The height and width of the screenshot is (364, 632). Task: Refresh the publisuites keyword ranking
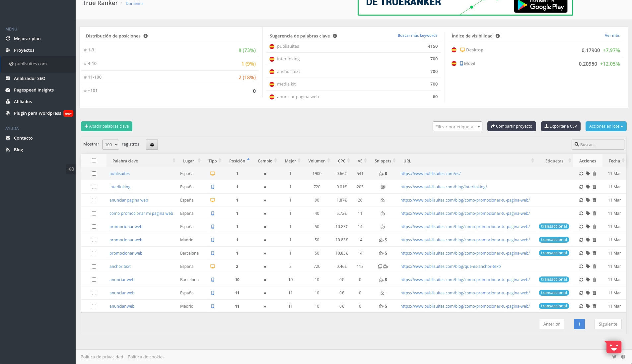click(x=581, y=173)
